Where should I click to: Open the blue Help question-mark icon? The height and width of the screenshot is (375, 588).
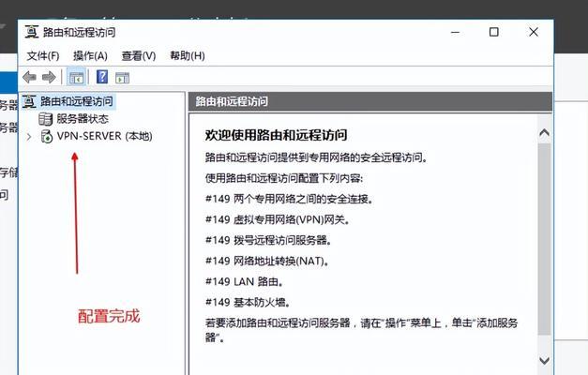tap(102, 77)
